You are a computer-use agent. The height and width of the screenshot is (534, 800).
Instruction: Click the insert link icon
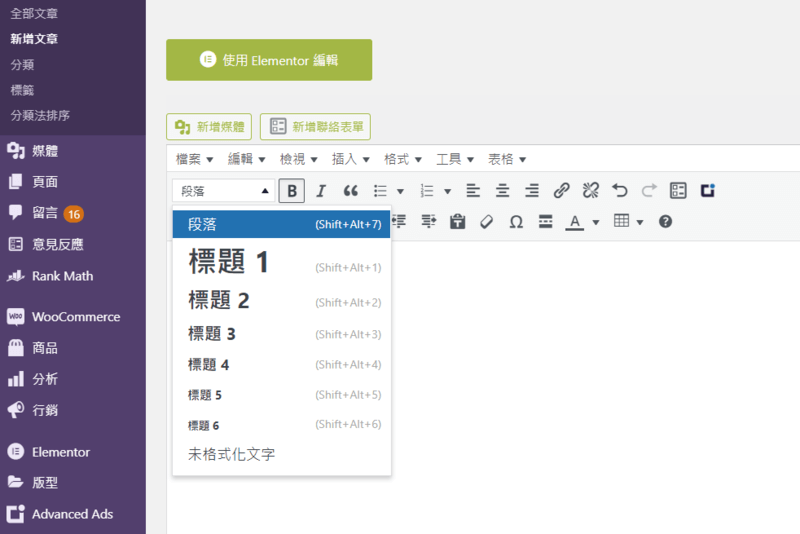pyautogui.click(x=561, y=190)
